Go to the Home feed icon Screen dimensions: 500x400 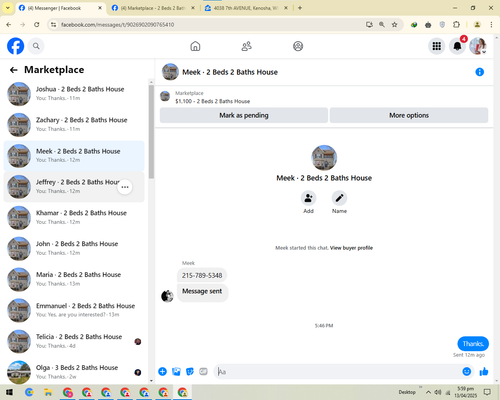pos(195,46)
